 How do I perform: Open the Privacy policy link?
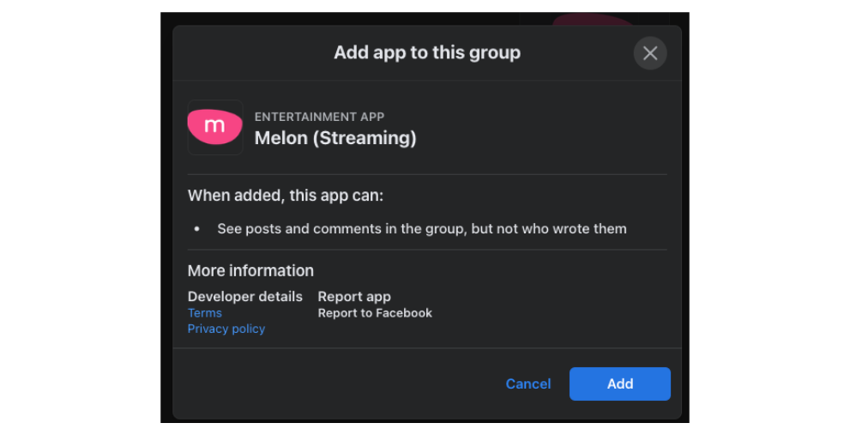226,329
